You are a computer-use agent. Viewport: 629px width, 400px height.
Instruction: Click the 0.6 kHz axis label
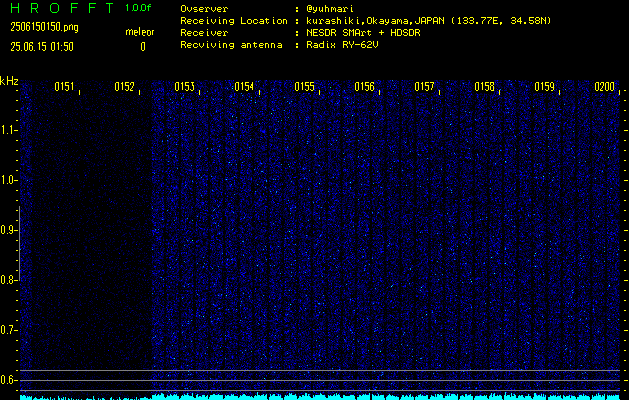click(x=8, y=380)
